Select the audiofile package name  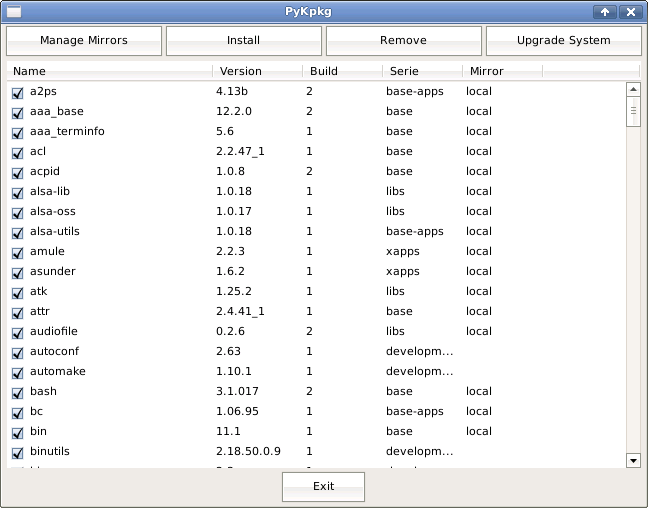pyautogui.click(x=54, y=331)
